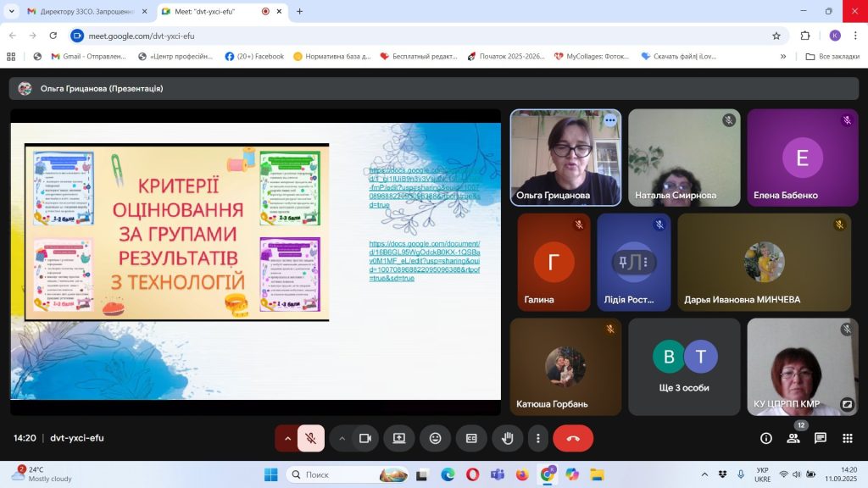The width and height of the screenshot is (868, 488).
Task: Unmute the microphone in Meet toolbar
Action: coord(311,438)
